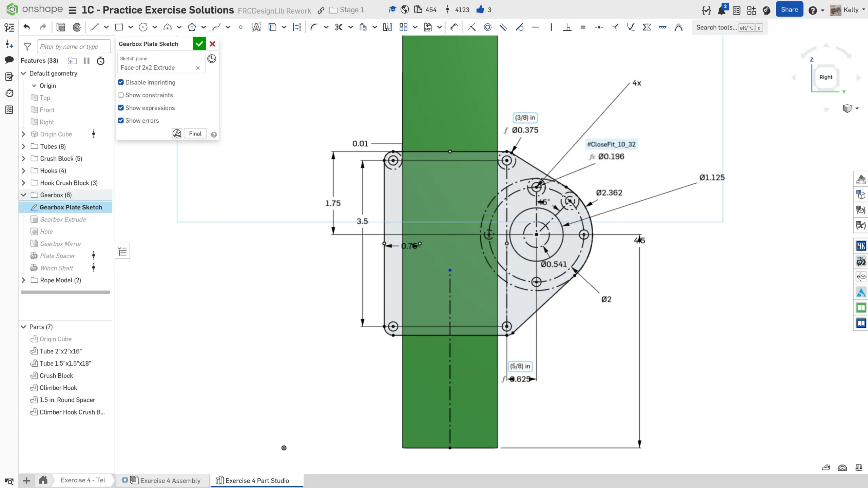Click the Sketch fillet tool
868x488 pixels.
click(x=314, y=27)
